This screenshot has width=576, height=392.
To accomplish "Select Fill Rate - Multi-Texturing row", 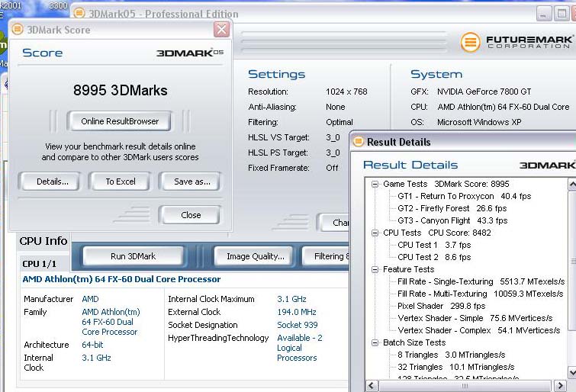I will [481, 294].
